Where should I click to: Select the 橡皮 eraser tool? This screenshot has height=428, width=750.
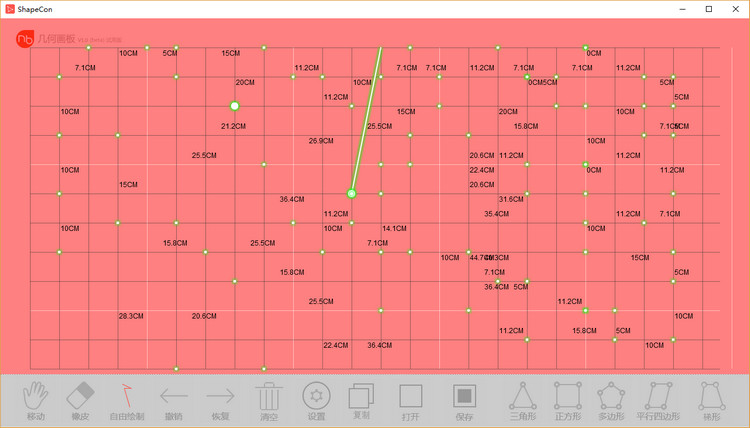(x=80, y=401)
